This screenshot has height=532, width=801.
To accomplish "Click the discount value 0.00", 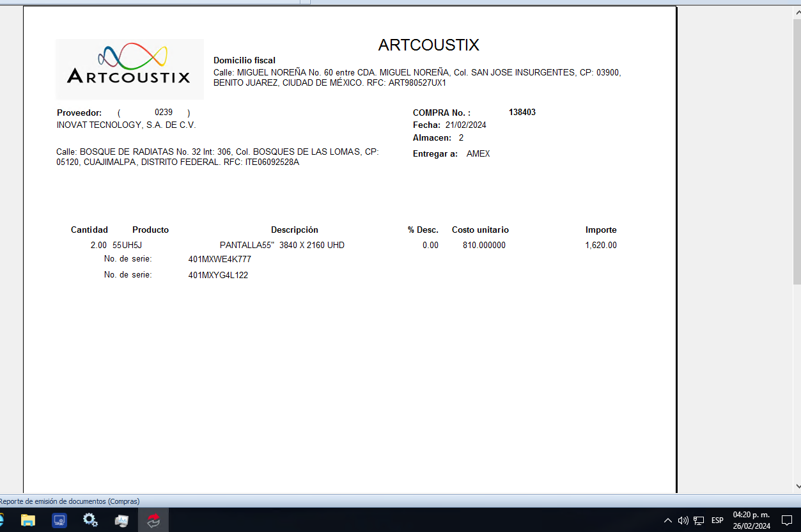I will pos(430,245).
